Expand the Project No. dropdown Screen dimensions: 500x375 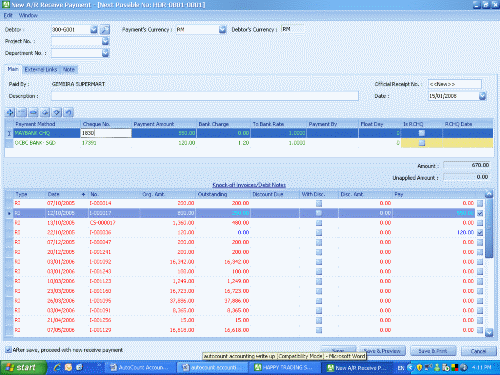[x=105, y=41]
